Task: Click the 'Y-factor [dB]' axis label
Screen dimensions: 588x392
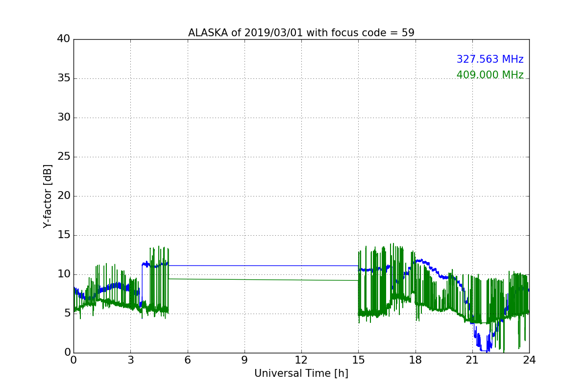Action: point(48,196)
